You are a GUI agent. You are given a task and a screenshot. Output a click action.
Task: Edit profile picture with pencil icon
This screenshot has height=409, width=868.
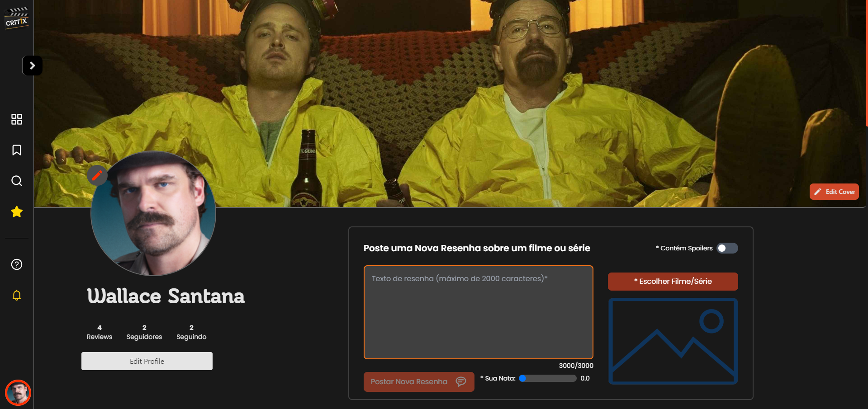click(97, 175)
